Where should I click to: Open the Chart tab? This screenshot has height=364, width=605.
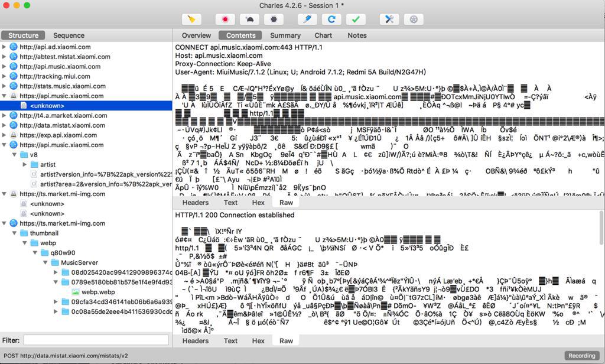click(323, 35)
